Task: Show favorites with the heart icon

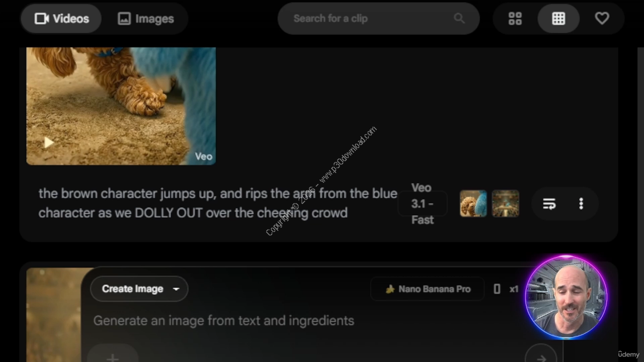Action: click(x=602, y=19)
